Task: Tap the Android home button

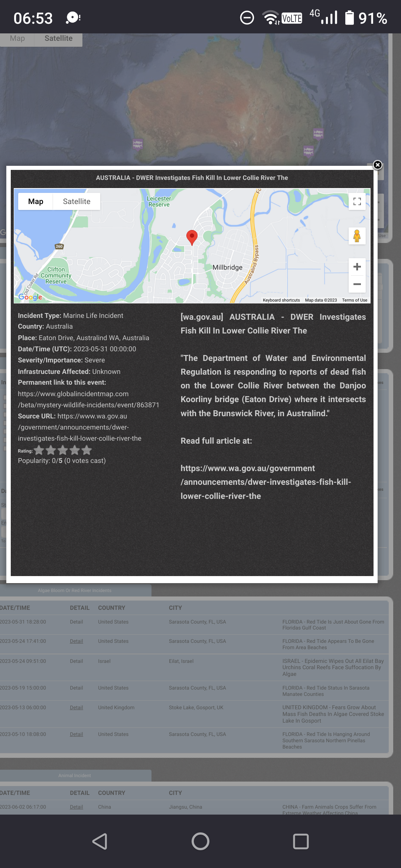Action: (200, 841)
